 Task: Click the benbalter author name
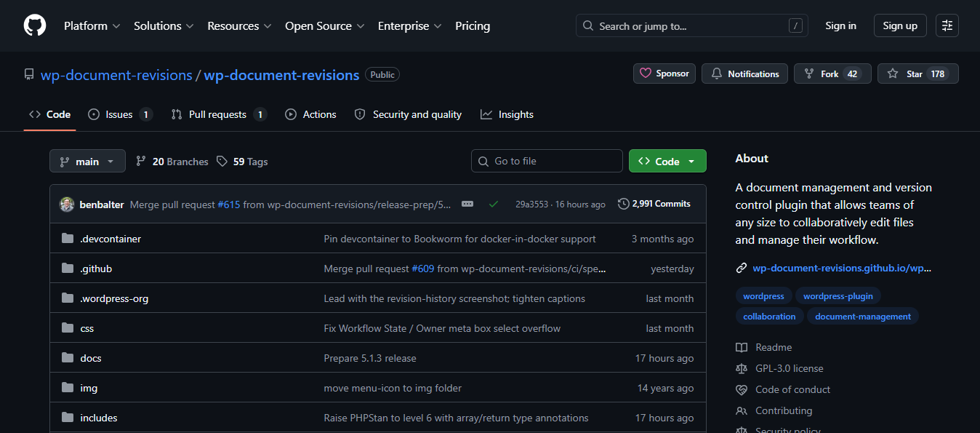102,204
